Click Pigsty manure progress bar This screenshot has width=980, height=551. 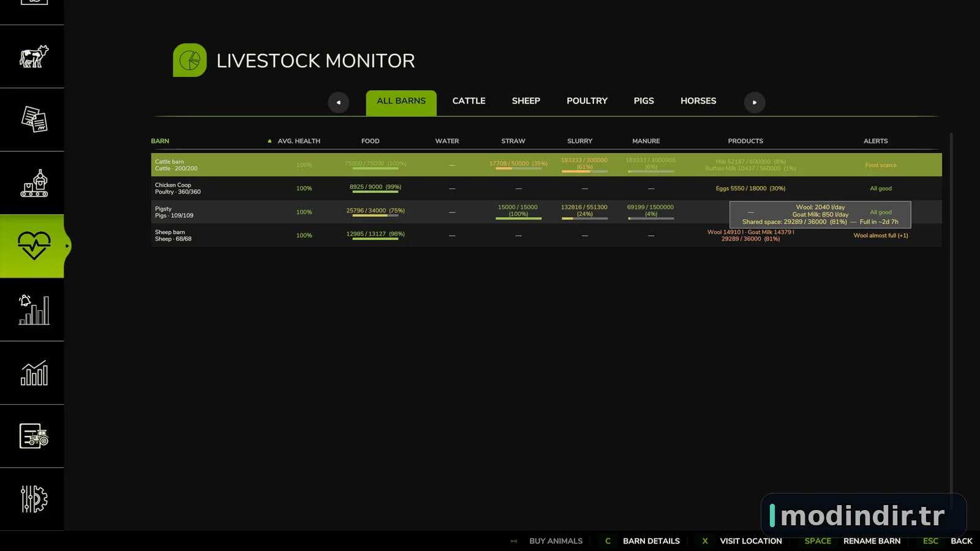[x=651, y=219]
